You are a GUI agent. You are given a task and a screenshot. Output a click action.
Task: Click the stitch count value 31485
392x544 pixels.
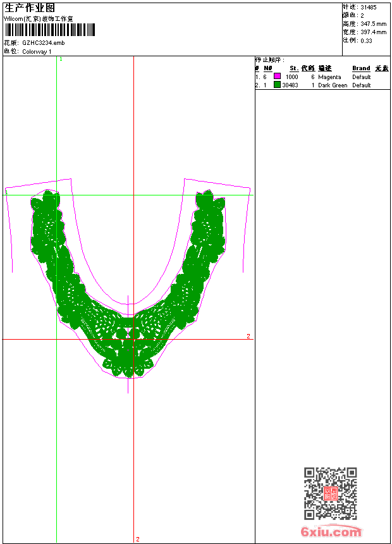point(368,8)
